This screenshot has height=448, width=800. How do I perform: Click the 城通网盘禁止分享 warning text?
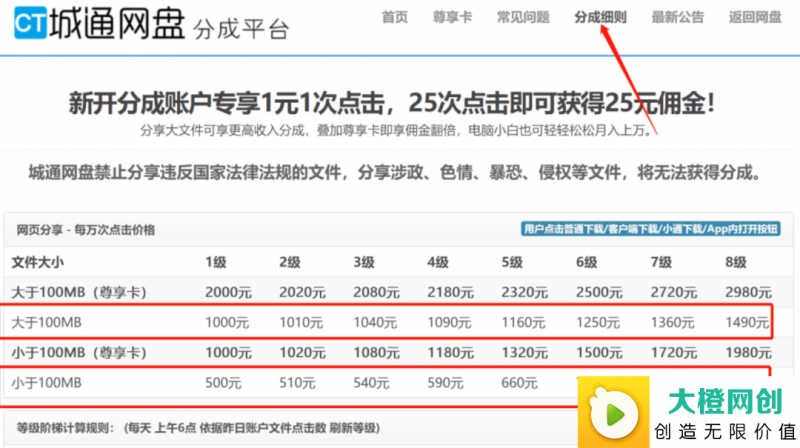pyautogui.click(x=394, y=173)
